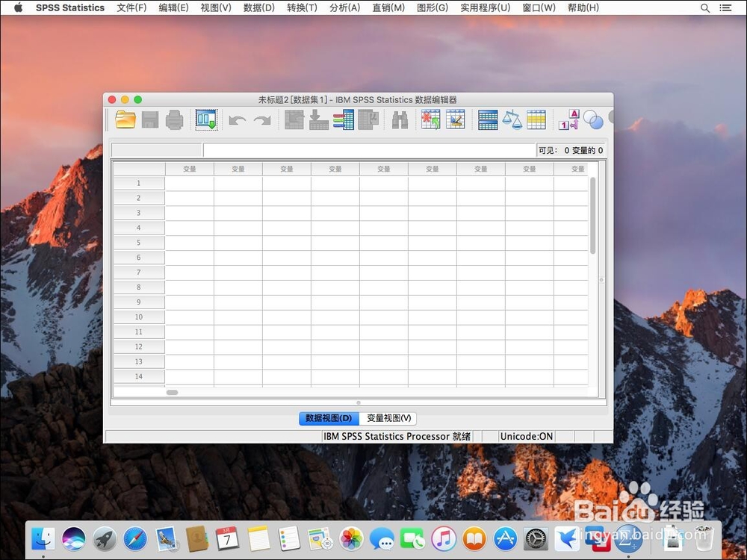Open the Variables info toolbar icon
Screen dimensions: 747x560
344,119
